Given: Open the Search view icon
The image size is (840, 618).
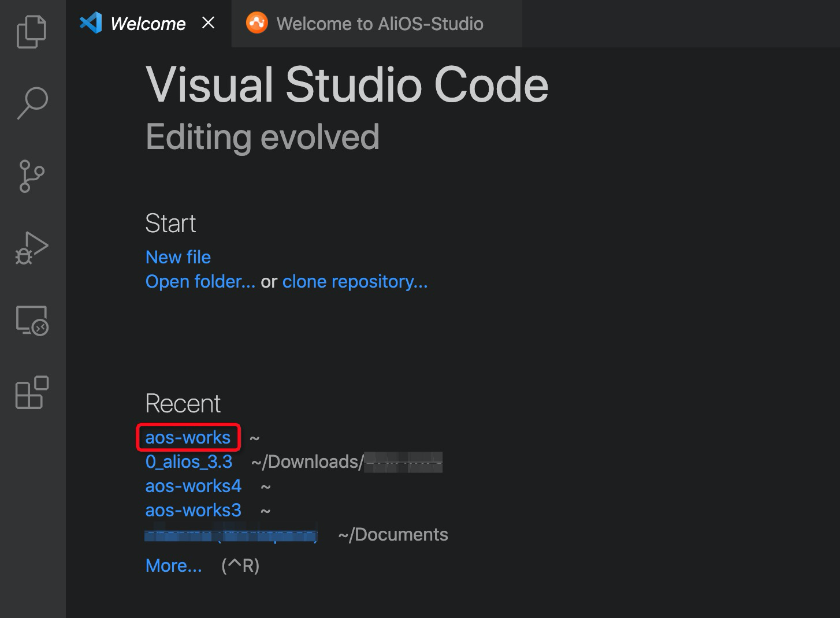Looking at the screenshot, I should pyautogui.click(x=32, y=103).
